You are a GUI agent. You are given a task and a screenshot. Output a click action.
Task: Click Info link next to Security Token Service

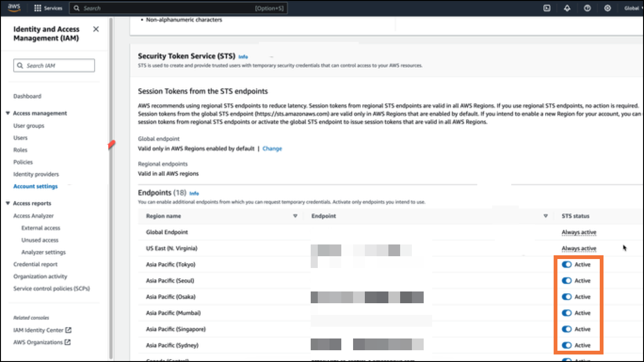click(x=243, y=57)
